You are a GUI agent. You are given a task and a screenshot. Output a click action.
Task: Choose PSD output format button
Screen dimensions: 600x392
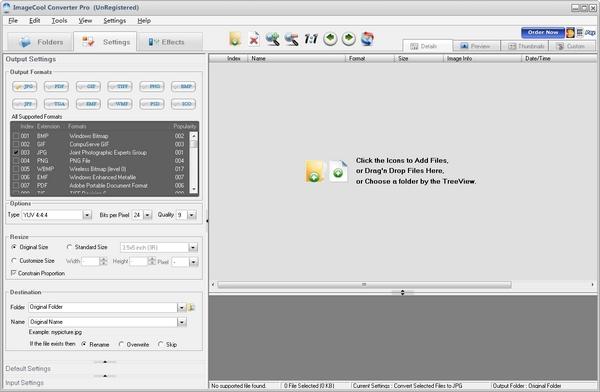pyautogui.click(x=152, y=104)
